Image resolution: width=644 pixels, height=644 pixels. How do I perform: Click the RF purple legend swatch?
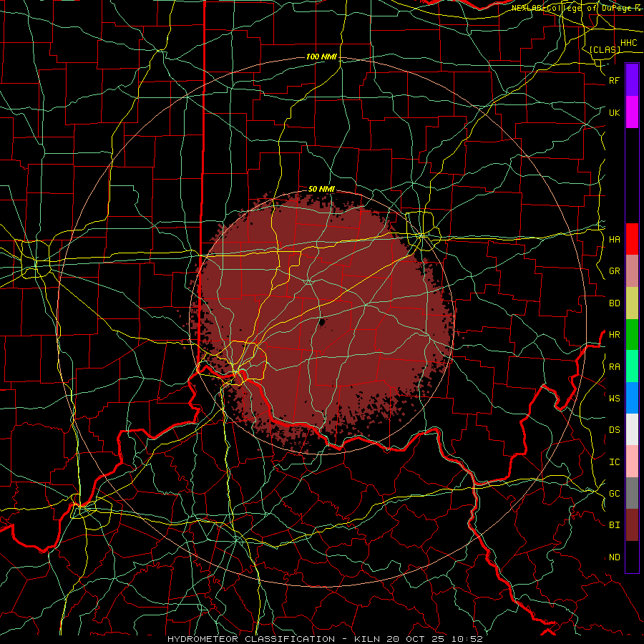[x=632, y=80]
